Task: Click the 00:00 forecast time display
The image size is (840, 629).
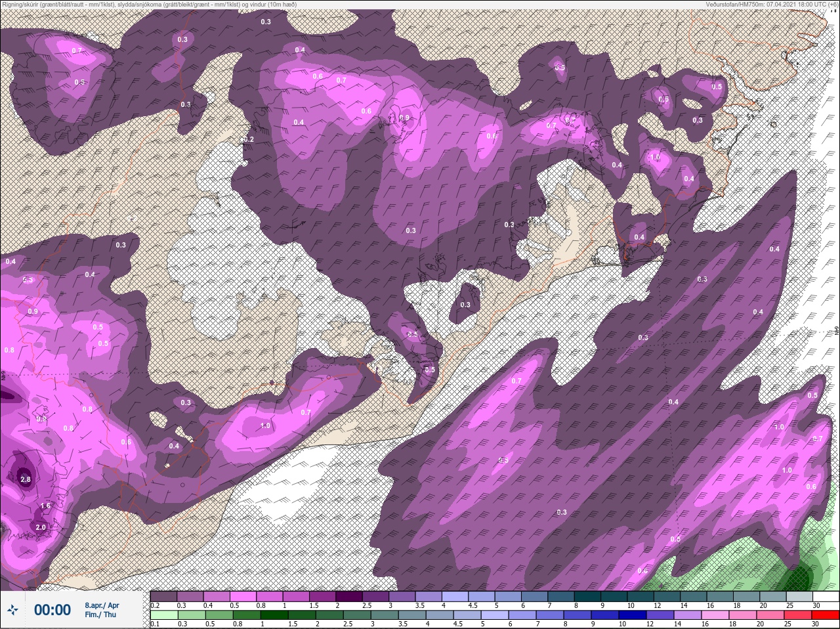Action: (x=52, y=610)
